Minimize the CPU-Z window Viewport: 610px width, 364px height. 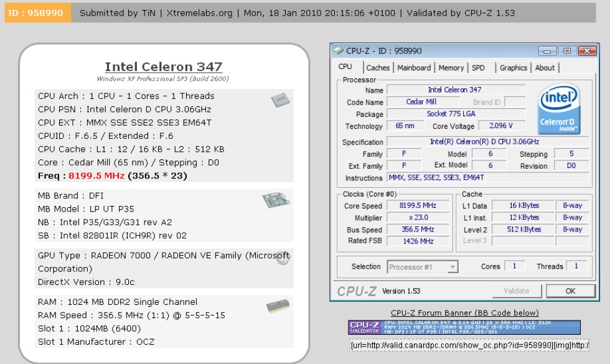[547, 51]
